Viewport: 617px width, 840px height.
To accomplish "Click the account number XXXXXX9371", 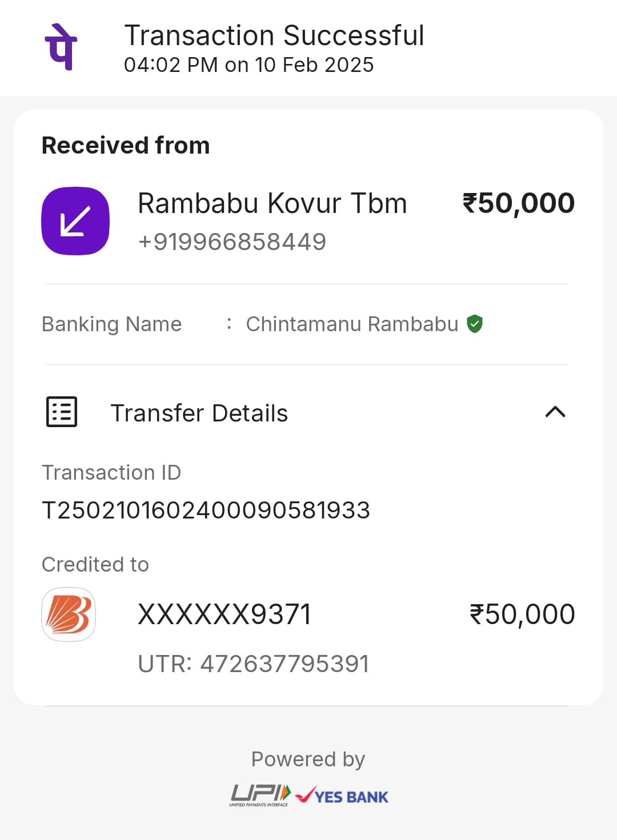I will tap(225, 614).
